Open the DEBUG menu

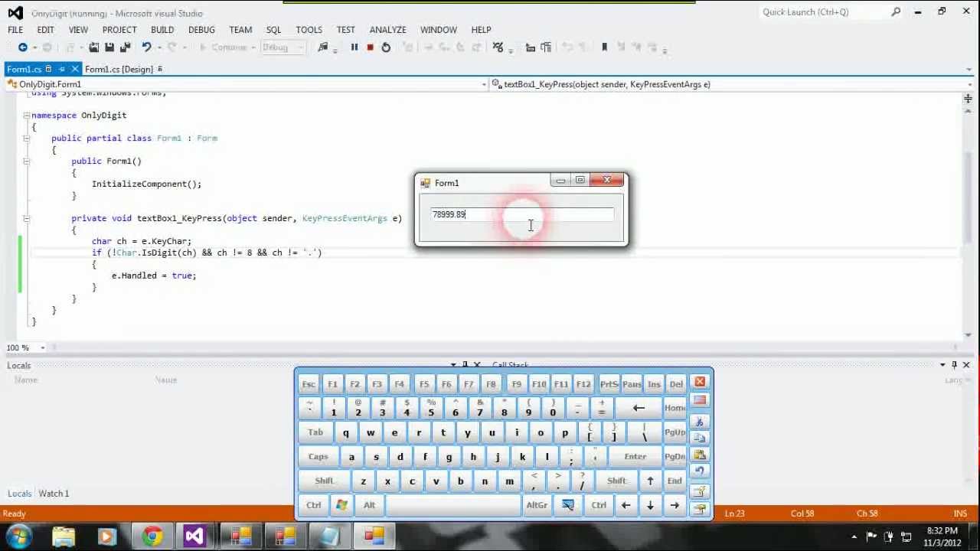[x=201, y=30]
